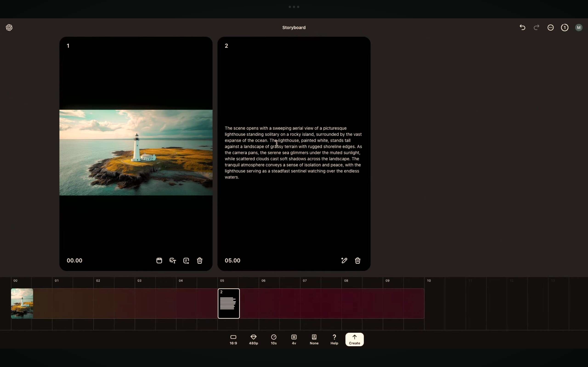Open the 4v variations selector
588x367 pixels.
(x=294, y=339)
